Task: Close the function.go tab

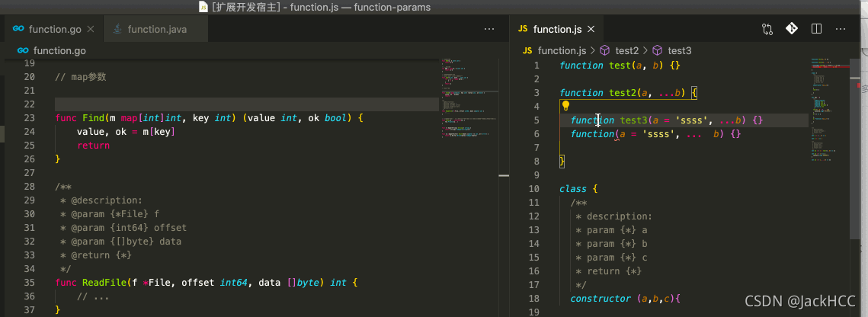Action: (91, 29)
